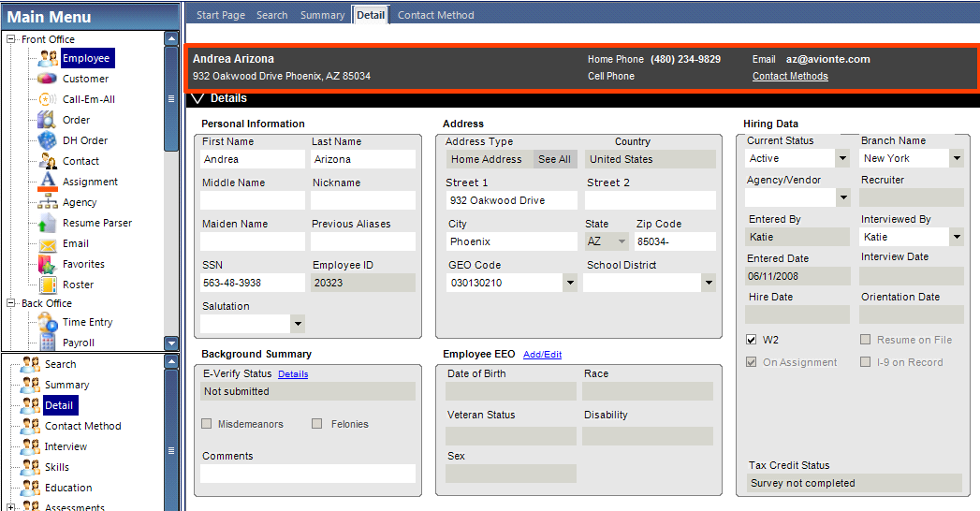Click the Home Address type button
Viewport: 980px width, 511px height.
[x=490, y=159]
